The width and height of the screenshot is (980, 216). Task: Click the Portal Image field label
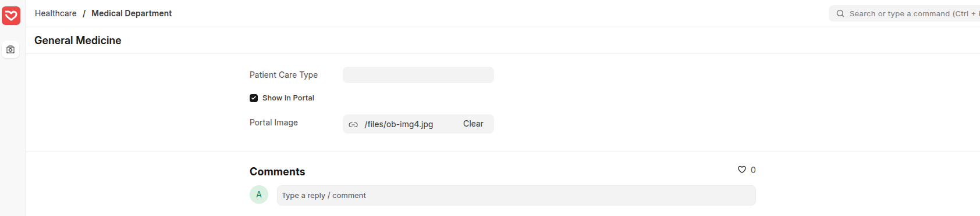click(274, 123)
